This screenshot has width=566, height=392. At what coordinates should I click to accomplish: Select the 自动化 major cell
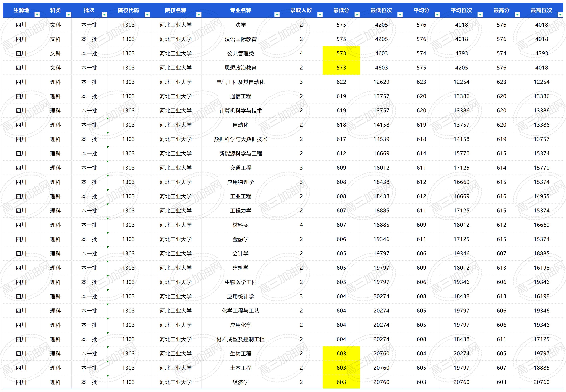tap(241, 125)
